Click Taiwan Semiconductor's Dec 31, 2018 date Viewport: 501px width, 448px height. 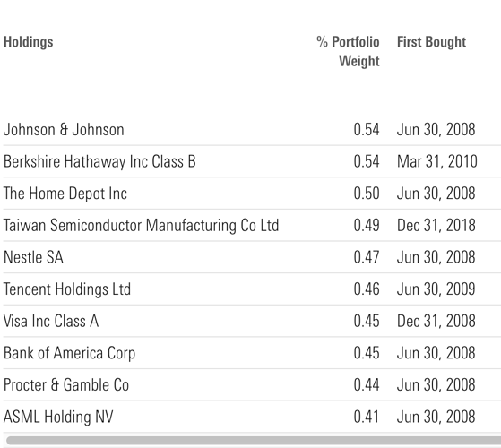tap(436, 226)
